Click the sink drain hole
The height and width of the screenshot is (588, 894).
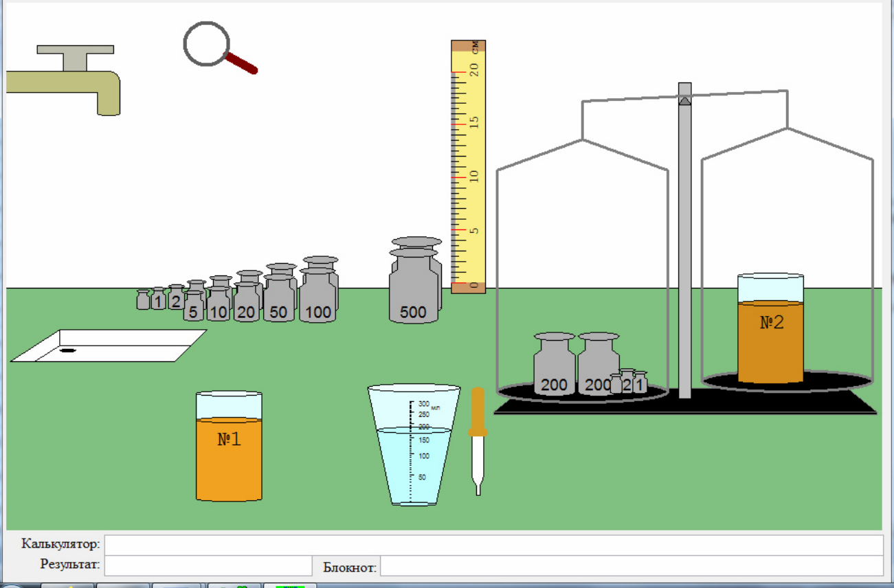[67, 350]
